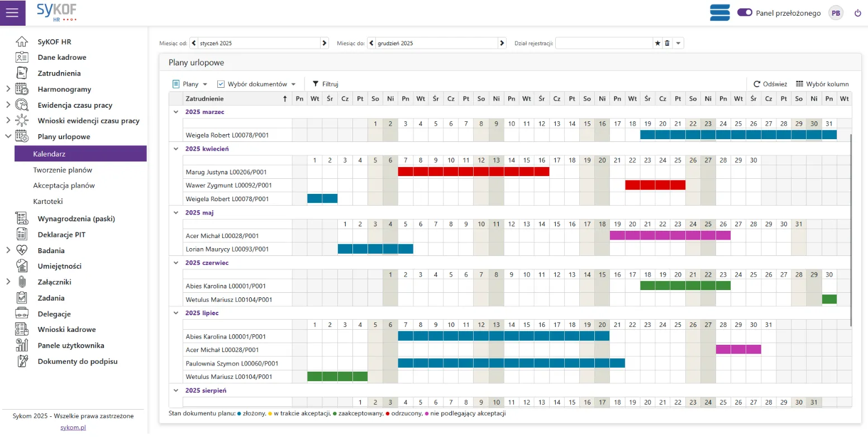Screen dimensions: 868x437
Task: Click the red rejected plan bar for Marug Justyna
Action: pos(473,172)
